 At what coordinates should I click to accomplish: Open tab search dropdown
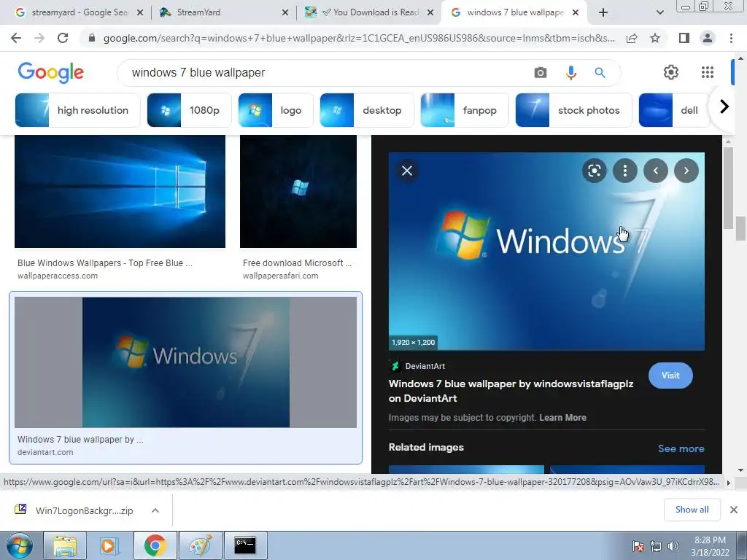pos(659,12)
